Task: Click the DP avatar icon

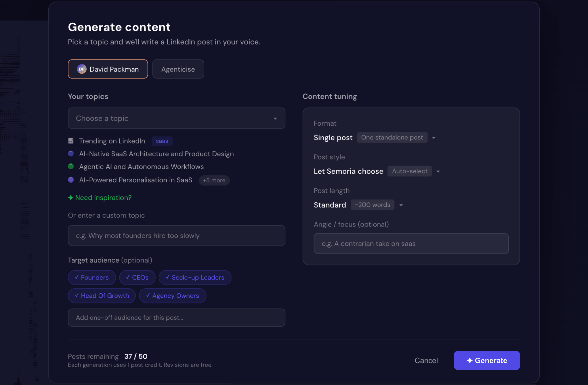Action: (81, 69)
